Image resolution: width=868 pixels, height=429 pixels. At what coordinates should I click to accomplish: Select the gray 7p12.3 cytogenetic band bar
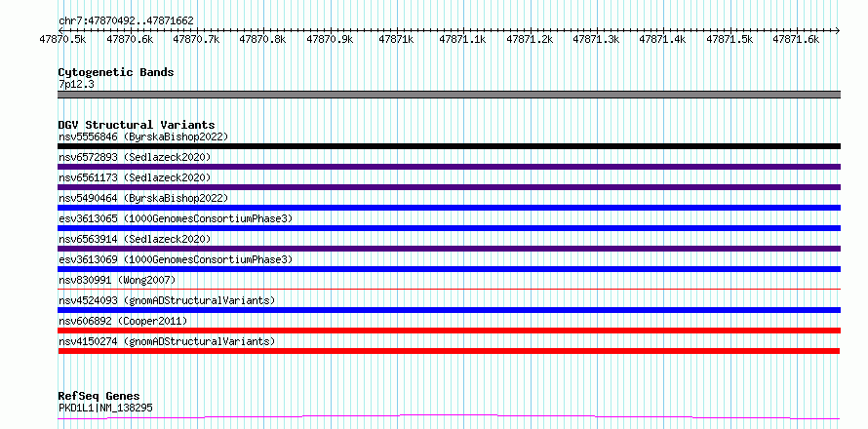tap(449, 95)
